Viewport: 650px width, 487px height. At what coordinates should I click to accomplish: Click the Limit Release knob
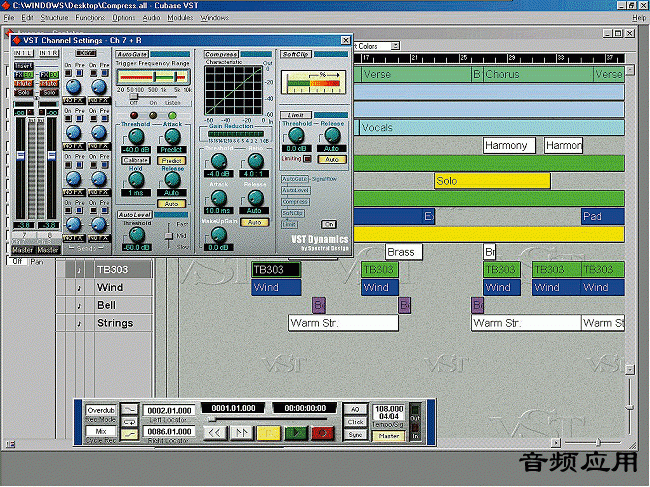click(x=332, y=135)
